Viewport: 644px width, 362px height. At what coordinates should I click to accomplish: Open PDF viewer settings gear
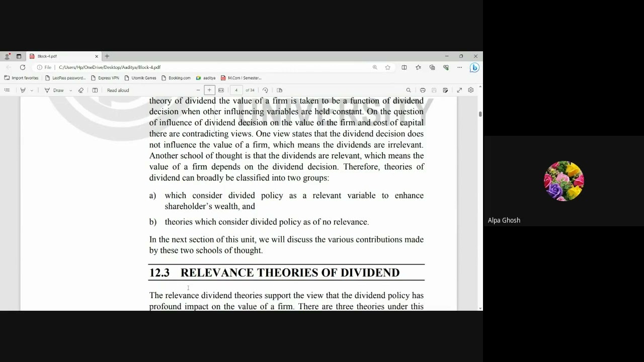tap(471, 90)
